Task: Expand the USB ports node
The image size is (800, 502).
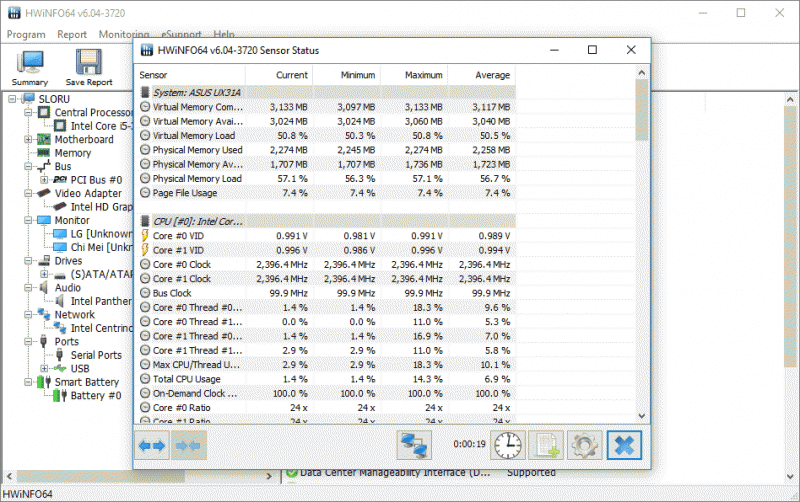Action: point(44,368)
